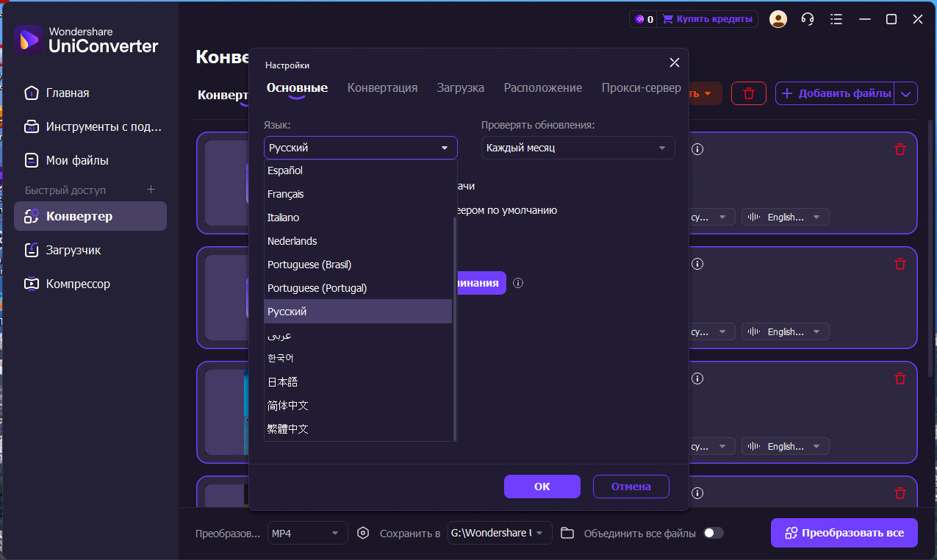Open the MP4 output format dropdown
Image resolution: width=937 pixels, height=560 pixels.
(308, 534)
